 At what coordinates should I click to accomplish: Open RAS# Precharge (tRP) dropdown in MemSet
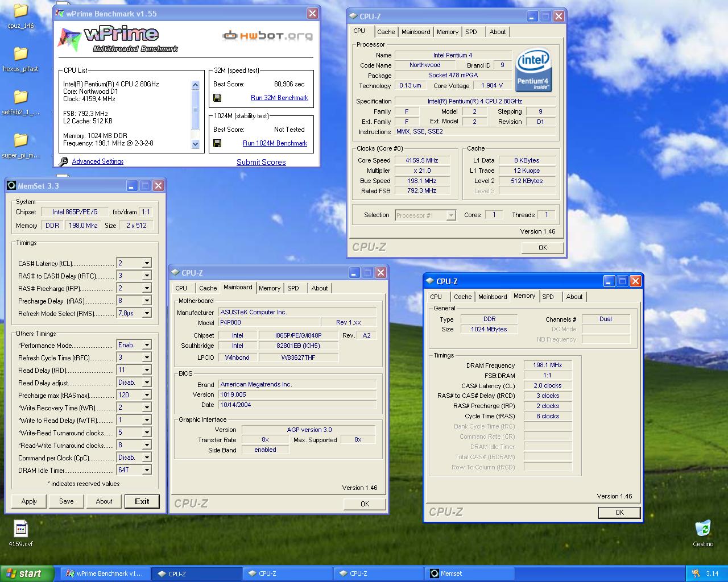pos(147,288)
